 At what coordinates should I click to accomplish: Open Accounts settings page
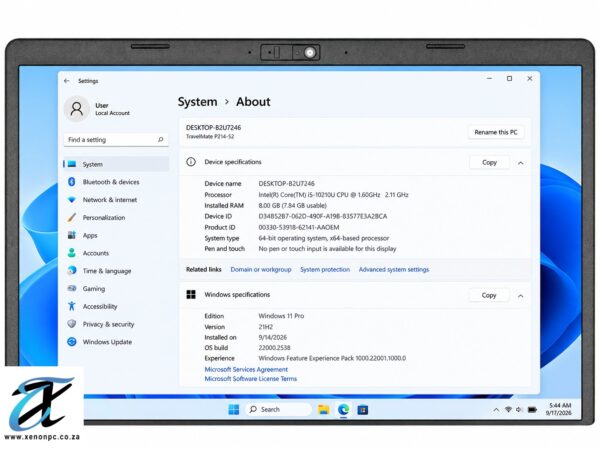116,253
